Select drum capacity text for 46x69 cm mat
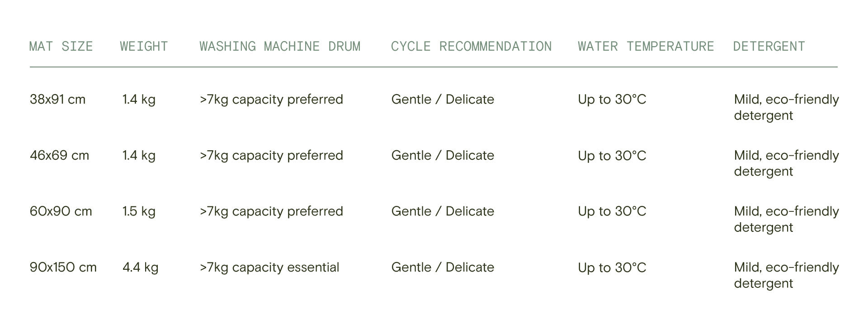This screenshot has width=868, height=320. pyautogui.click(x=271, y=156)
